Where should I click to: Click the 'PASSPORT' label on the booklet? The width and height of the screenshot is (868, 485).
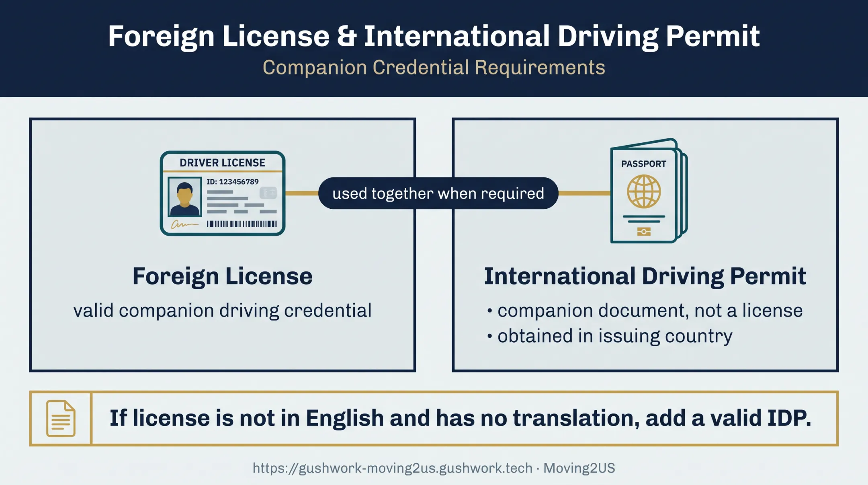644,164
